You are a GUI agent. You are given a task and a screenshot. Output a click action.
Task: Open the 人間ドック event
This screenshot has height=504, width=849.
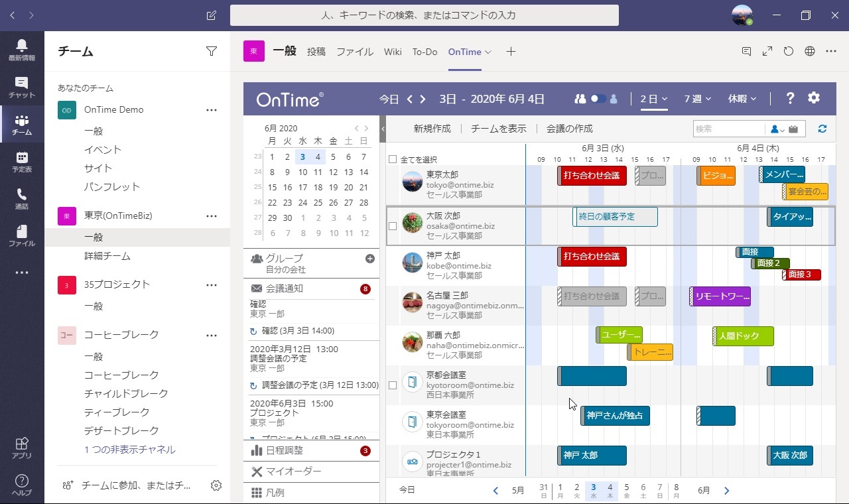pos(744,336)
